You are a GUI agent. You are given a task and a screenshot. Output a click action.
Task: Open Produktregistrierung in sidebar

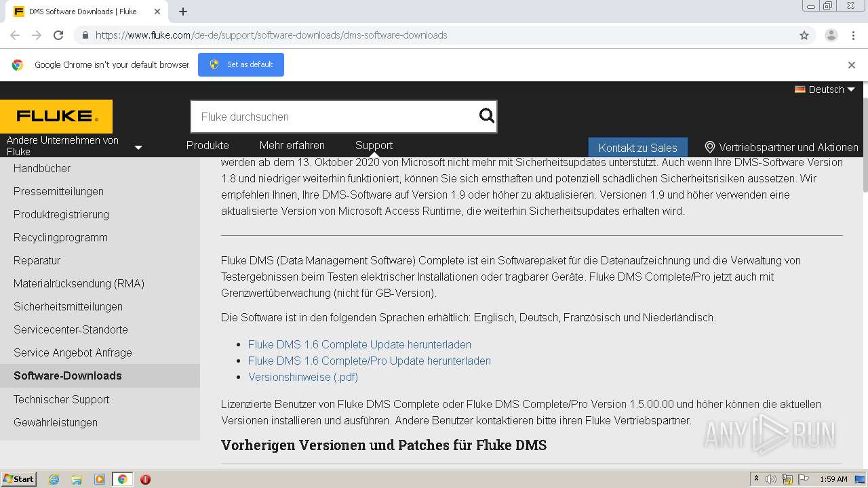pos(61,214)
